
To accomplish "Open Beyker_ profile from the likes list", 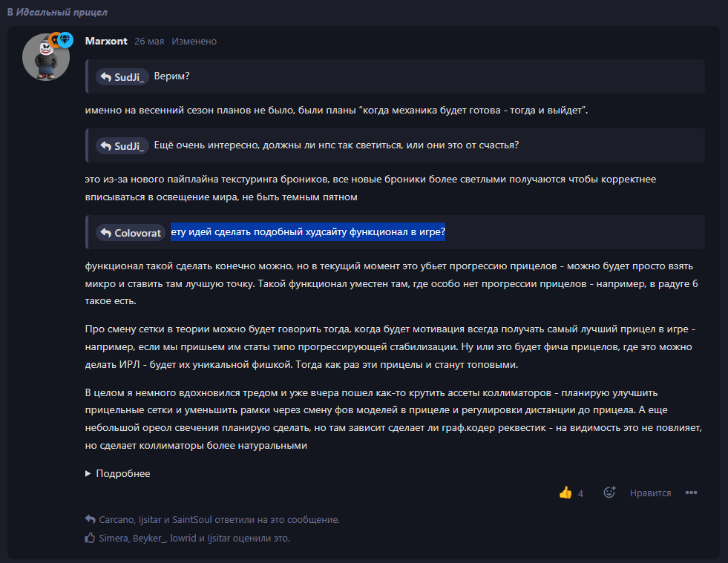I will 149,538.
